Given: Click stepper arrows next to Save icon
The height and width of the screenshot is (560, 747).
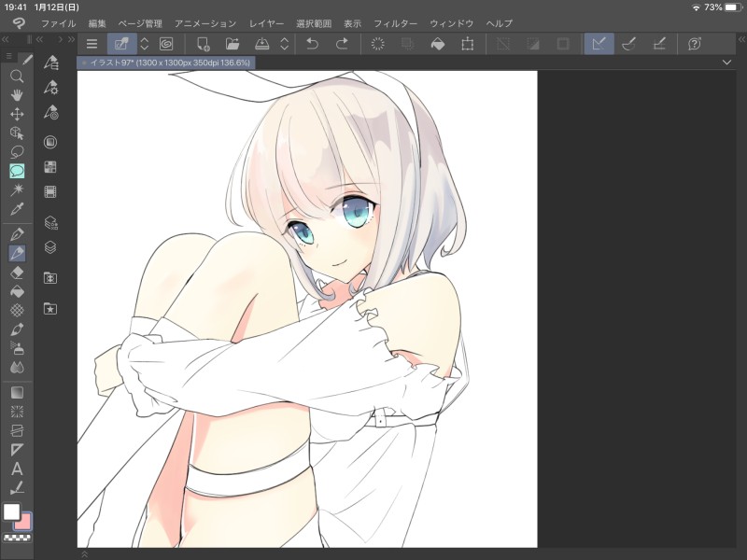Looking at the screenshot, I should (285, 44).
